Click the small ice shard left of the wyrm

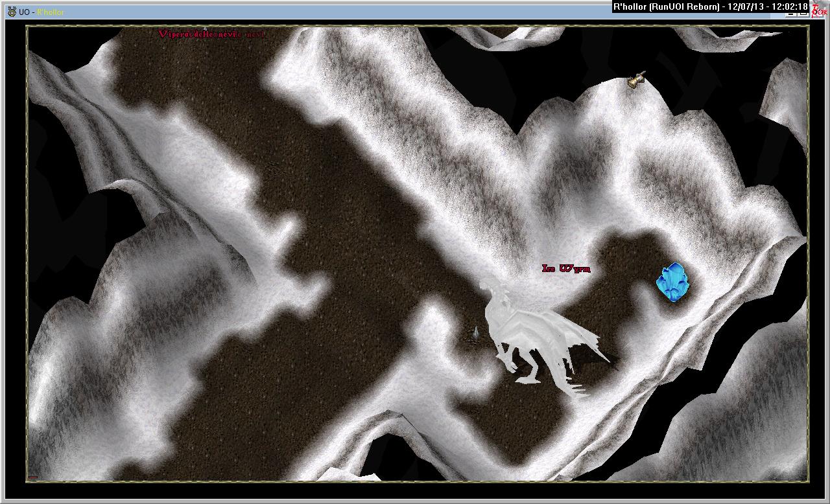pyautogui.click(x=475, y=333)
